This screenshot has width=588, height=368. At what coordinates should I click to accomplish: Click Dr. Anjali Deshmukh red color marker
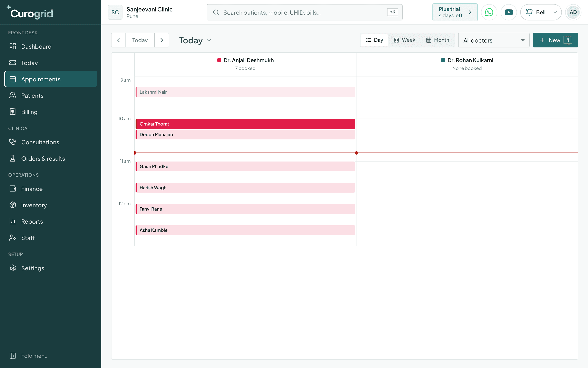[219, 60]
